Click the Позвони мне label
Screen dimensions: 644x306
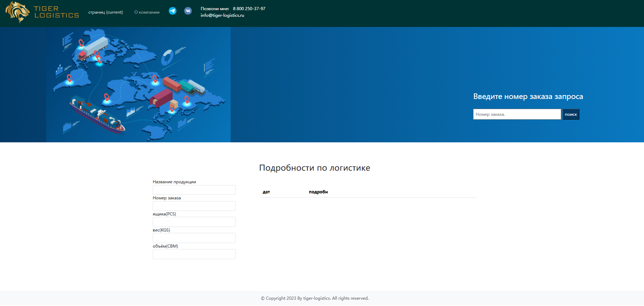[215, 9]
